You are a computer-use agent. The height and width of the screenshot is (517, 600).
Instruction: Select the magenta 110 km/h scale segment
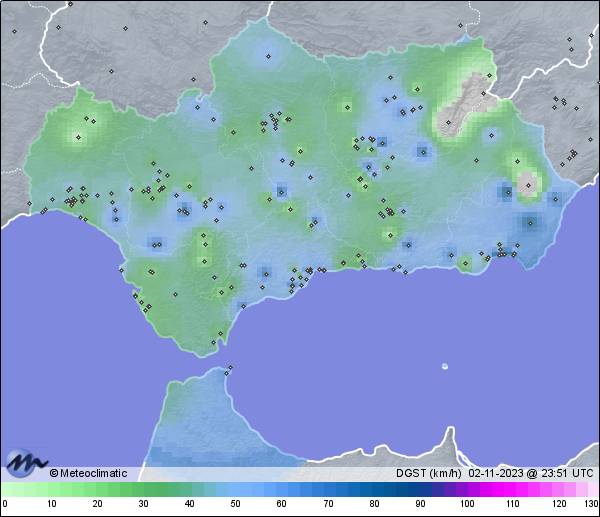[x=511, y=489]
